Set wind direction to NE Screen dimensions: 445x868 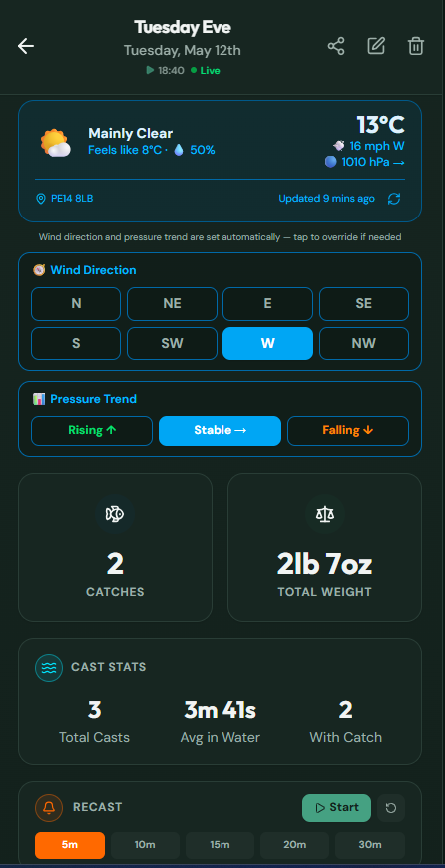coord(172,304)
